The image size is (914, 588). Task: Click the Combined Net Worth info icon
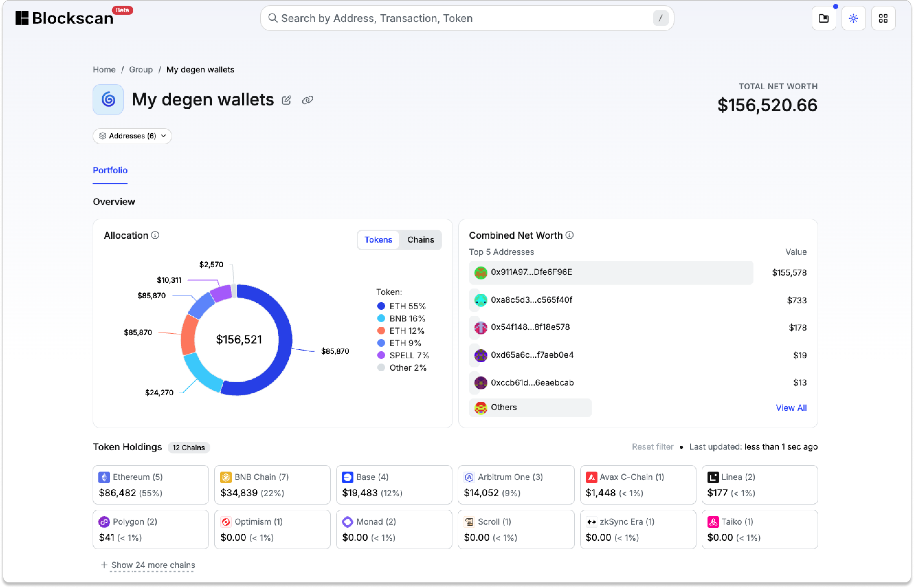569,235
